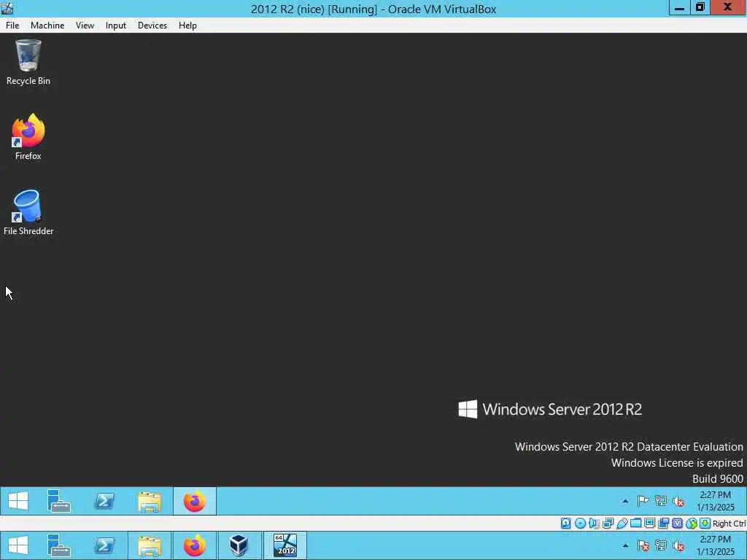Show hidden tray icons in guest taskbar
The width and height of the screenshot is (747, 560).
tap(625, 501)
